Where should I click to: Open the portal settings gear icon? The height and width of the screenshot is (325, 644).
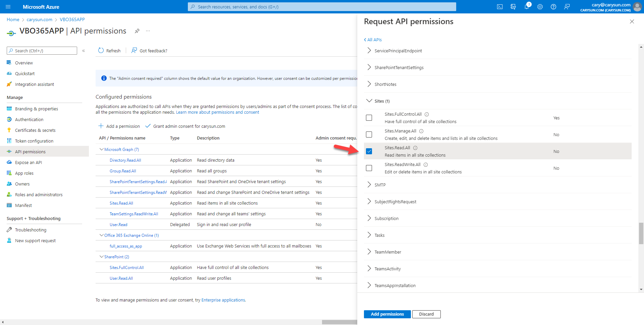540,7
